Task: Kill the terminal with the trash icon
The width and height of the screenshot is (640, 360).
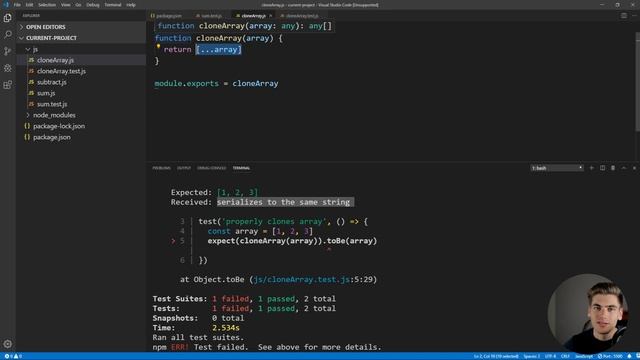Action: (x=613, y=168)
